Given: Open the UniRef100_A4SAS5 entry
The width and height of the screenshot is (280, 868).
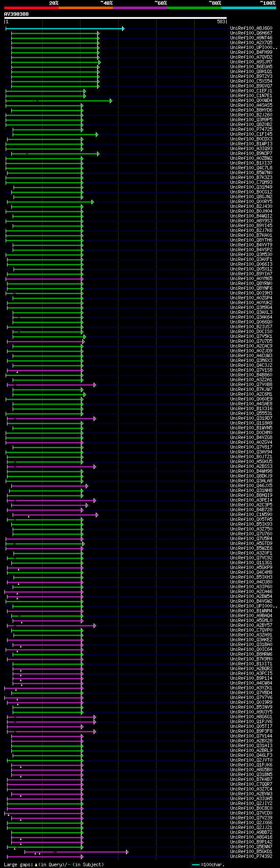Looking at the screenshot, I should point(251,105).
